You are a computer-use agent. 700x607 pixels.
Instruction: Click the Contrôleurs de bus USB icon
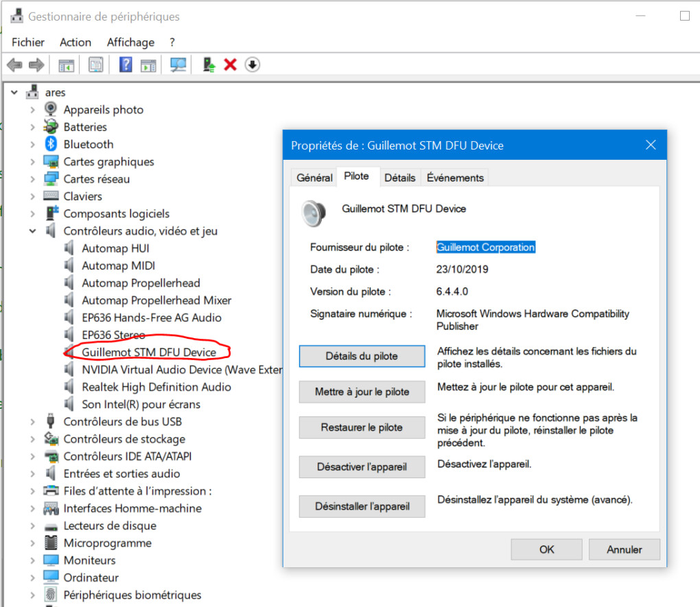[x=51, y=421]
